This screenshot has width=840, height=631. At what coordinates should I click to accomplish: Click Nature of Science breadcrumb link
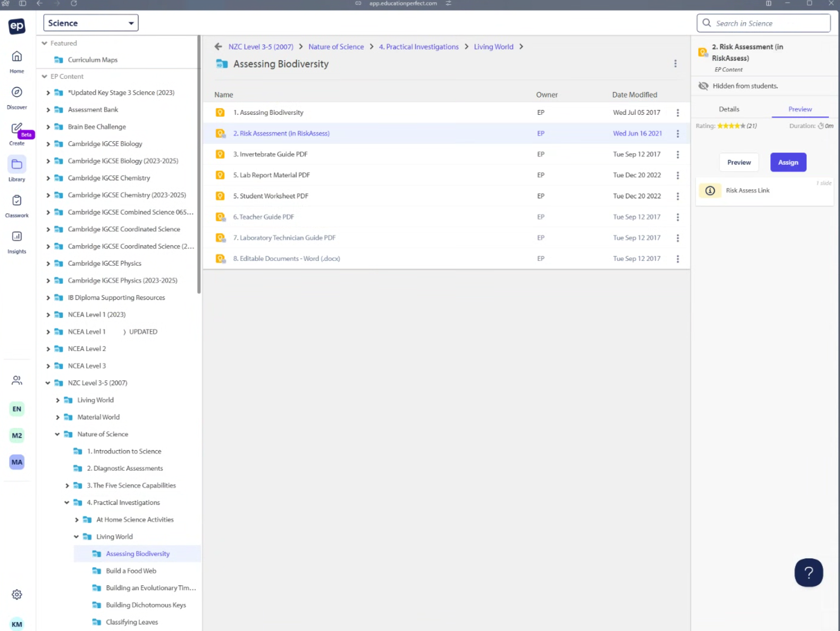336,47
